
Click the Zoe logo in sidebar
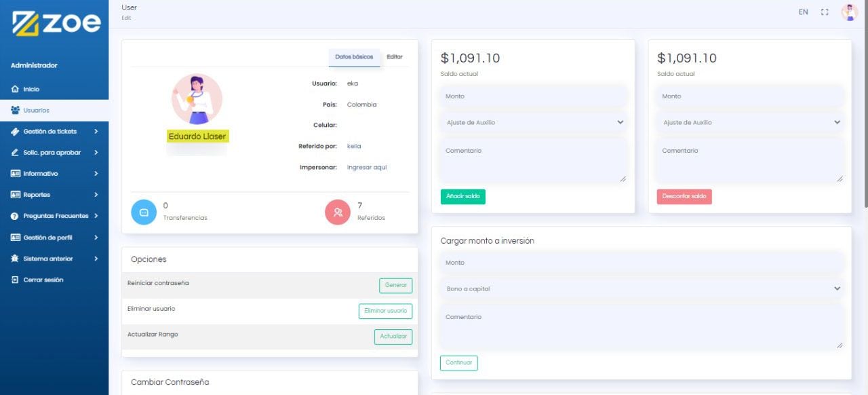point(56,24)
